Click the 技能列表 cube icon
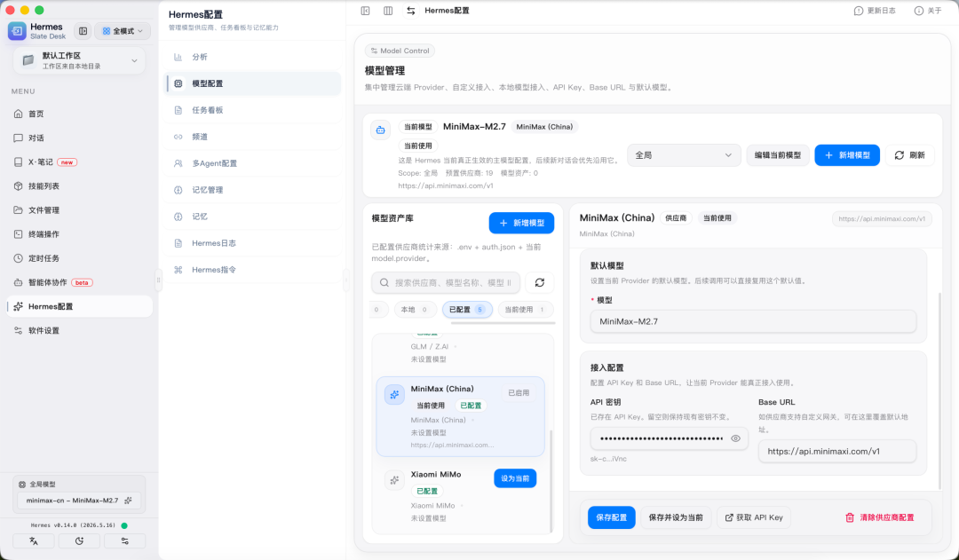Viewport: 959px width, 560px height. pyautogui.click(x=19, y=185)
